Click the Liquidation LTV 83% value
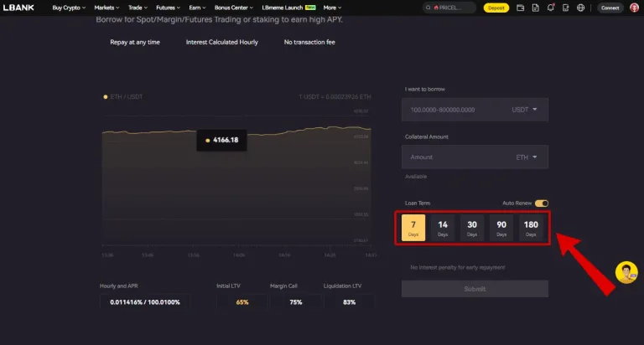Screen dimensions: 644x345 point(349,302)
